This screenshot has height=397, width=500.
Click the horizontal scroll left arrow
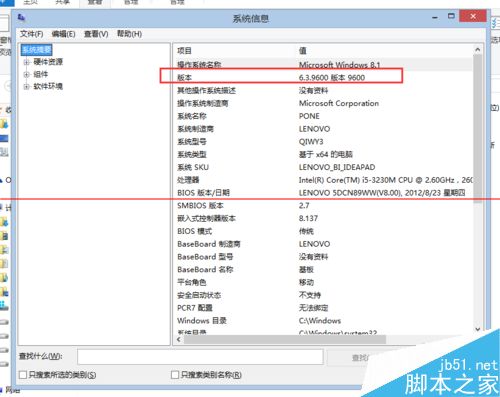[x=179, y=340]
